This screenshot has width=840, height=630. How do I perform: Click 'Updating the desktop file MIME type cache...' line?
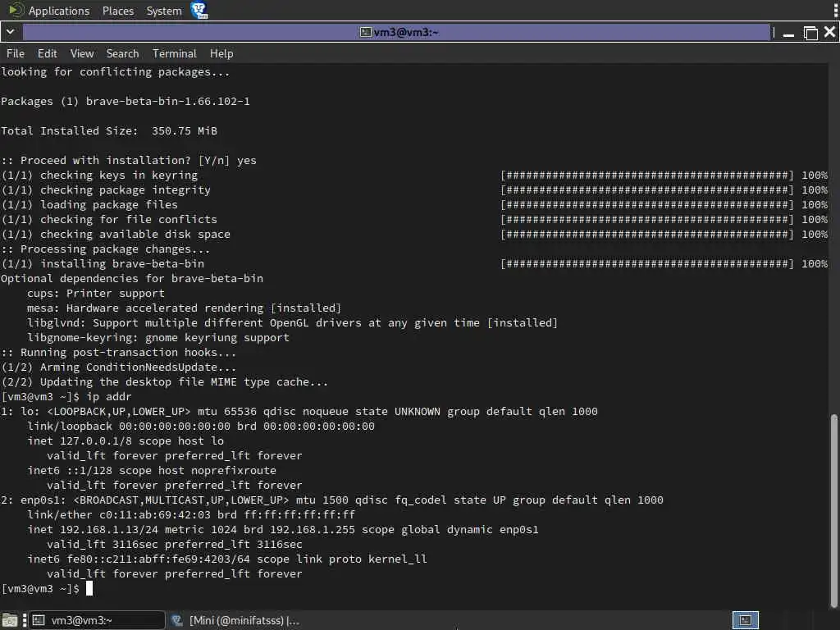tap(164, 382)
